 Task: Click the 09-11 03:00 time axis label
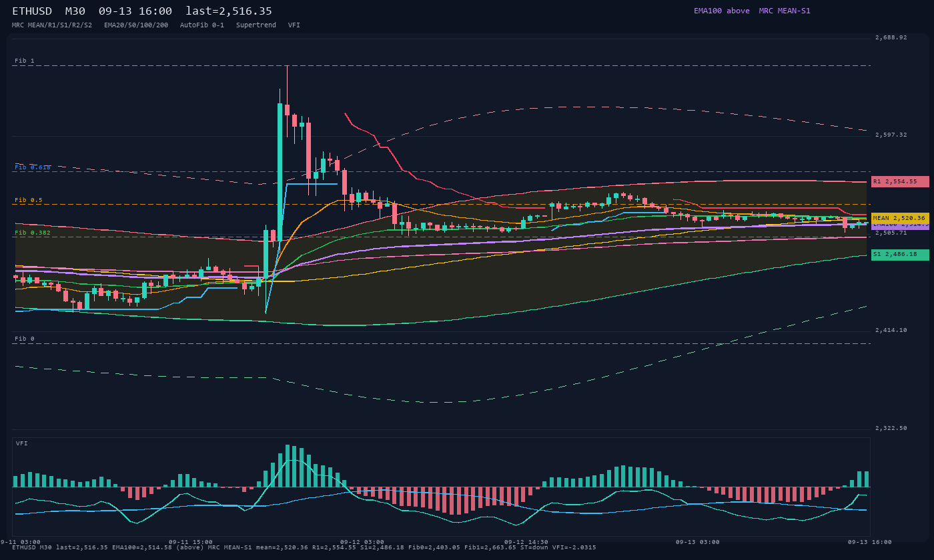click(x=19, y=542)
